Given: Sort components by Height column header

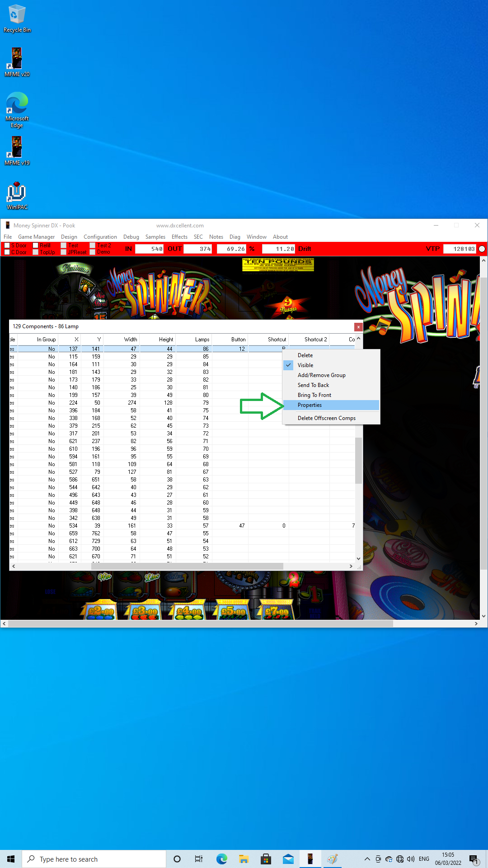Looking at the screenshot, I should 158,340.
